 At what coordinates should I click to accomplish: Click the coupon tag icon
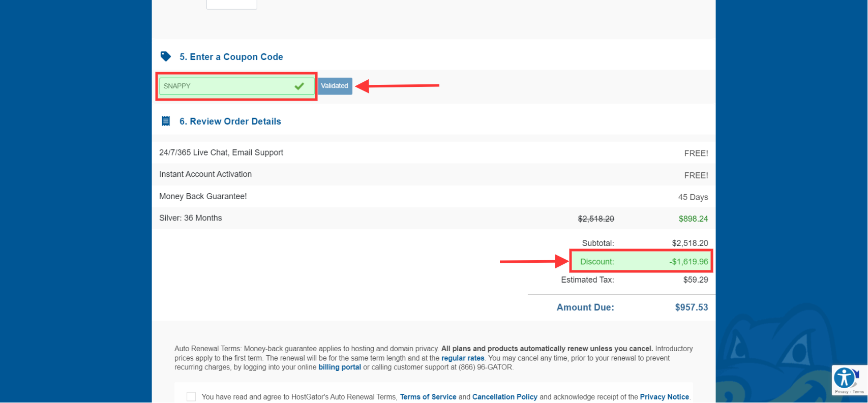(x=165, y=56)
